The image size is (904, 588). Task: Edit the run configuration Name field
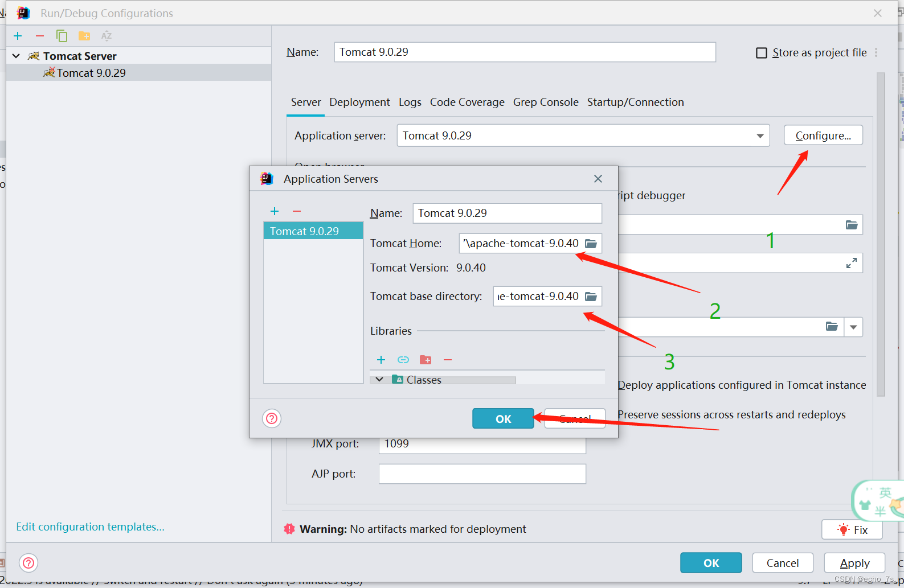(525, 52)
